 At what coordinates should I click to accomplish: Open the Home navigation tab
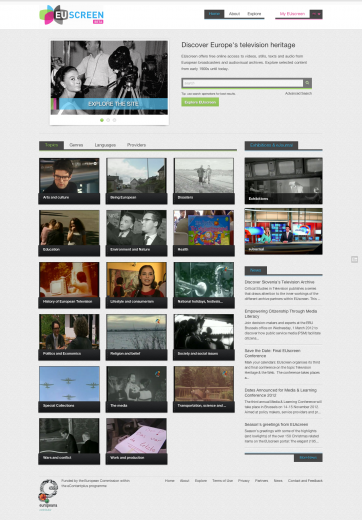coord(214,14)
